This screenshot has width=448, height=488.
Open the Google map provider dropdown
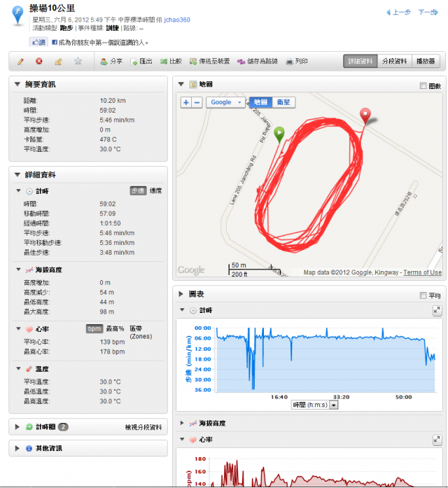pyautogui.click(x=225, y=102)
